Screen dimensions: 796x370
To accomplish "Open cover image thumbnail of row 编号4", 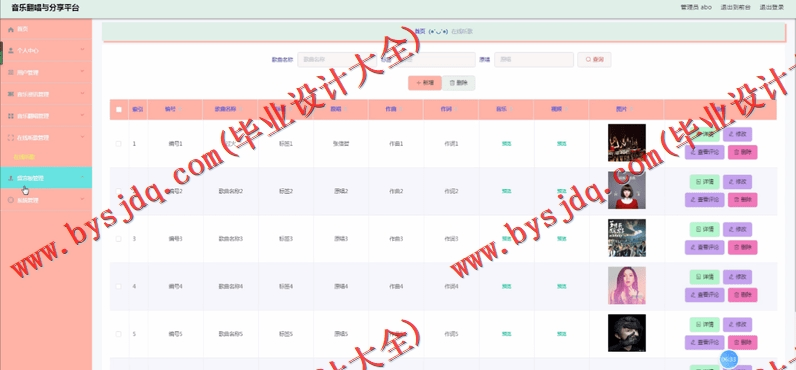I will pyautogui.click(x=627, y=285).
